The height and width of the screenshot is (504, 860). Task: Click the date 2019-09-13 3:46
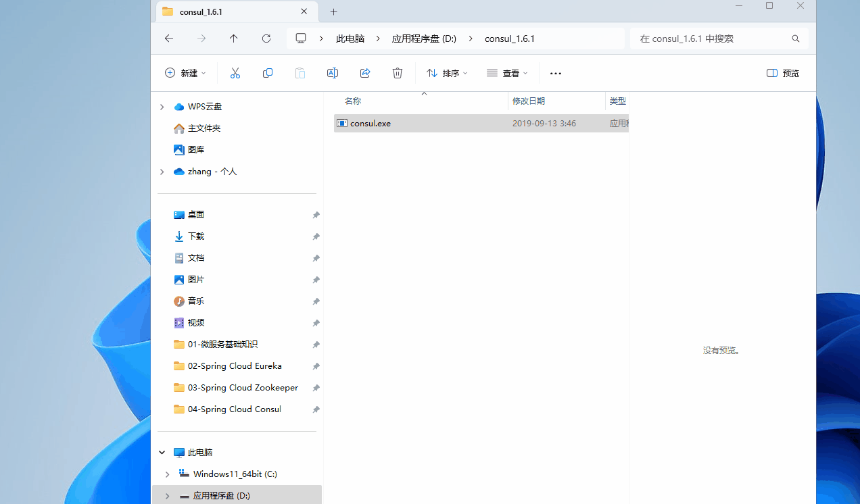[544, 124]
